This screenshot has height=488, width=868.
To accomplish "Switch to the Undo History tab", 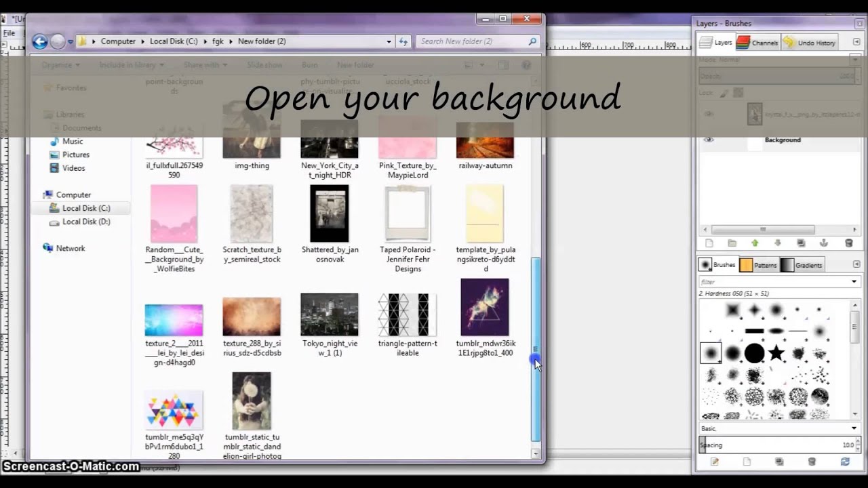I will click(x=810, y=43).
